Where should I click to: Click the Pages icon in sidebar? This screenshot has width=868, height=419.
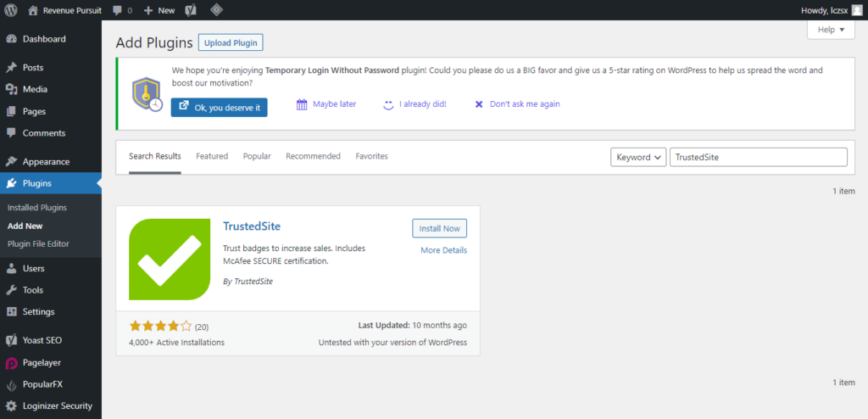[x=11, y=111]
